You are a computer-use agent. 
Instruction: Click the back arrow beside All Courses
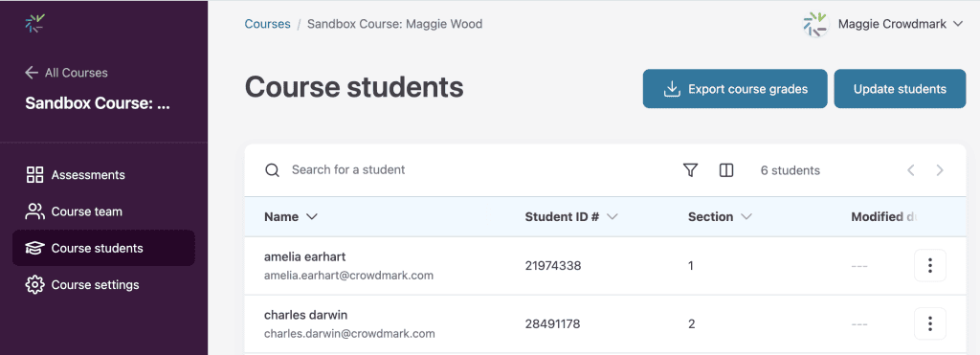pos(32,73)
